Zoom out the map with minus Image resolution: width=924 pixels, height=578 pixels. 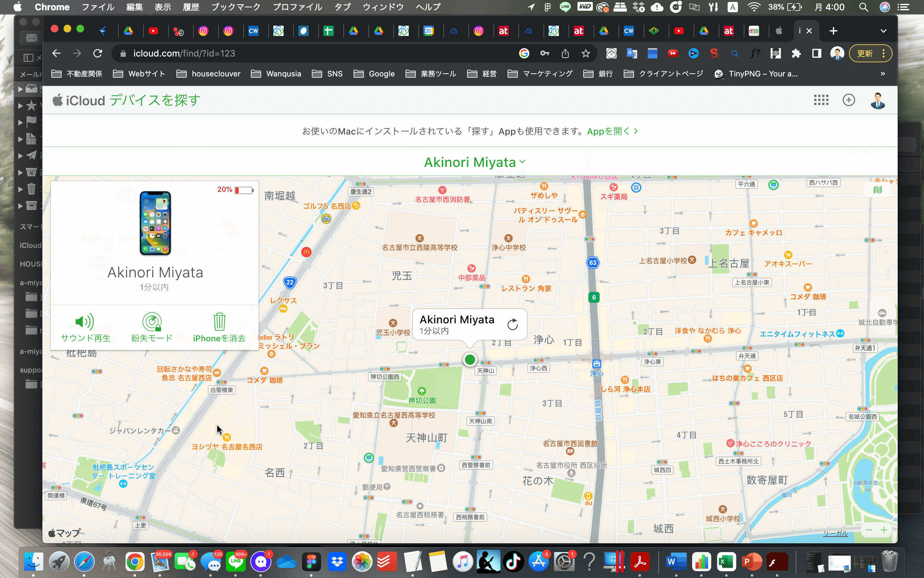(x=868, y=530)
